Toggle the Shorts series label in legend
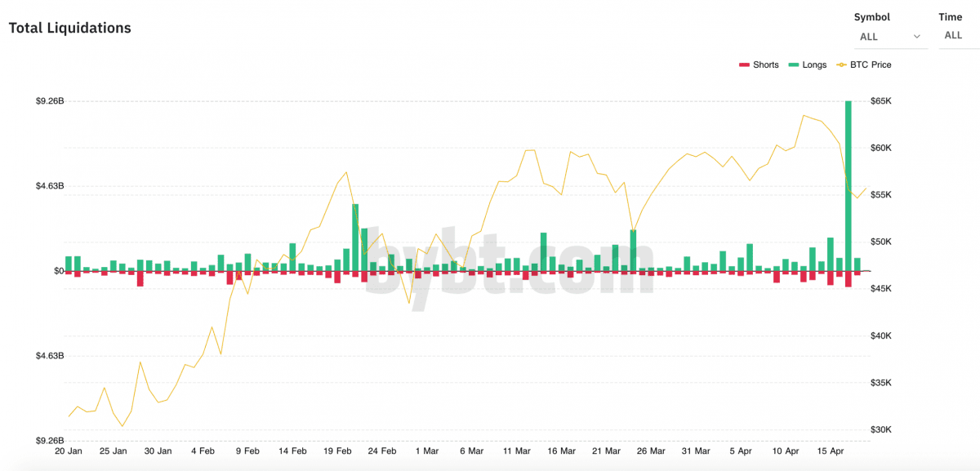980x471 pixels. 766,65
